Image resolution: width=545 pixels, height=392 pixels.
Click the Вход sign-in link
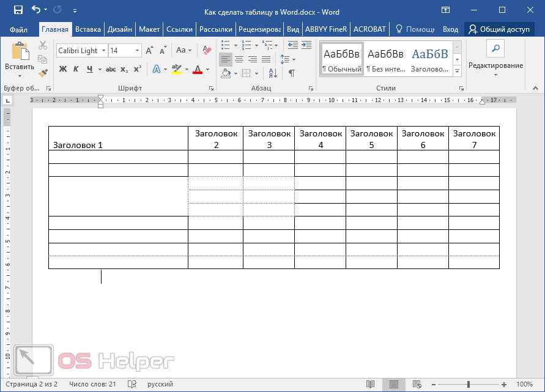(x=450, y=29)
